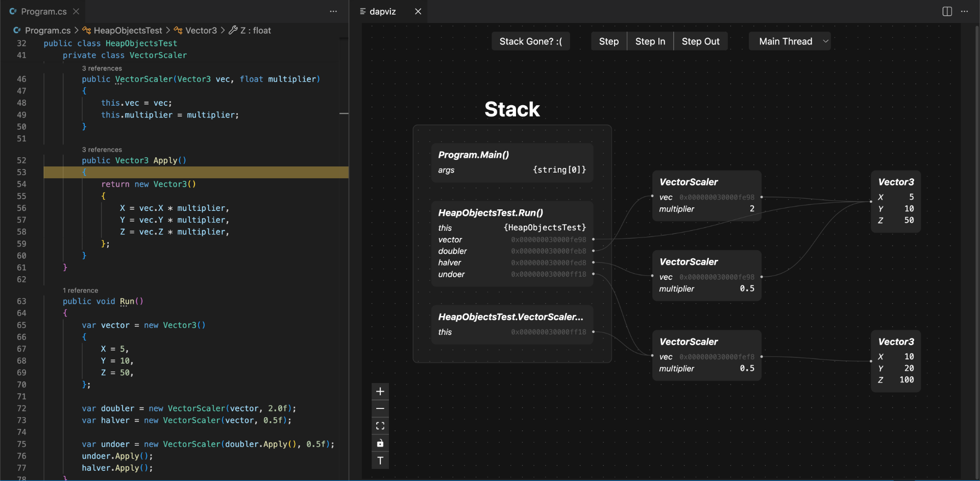Click the T label icon in dapviz toolbar
Image resolution: width=980 pixels, height=481 pixels.
380,460
